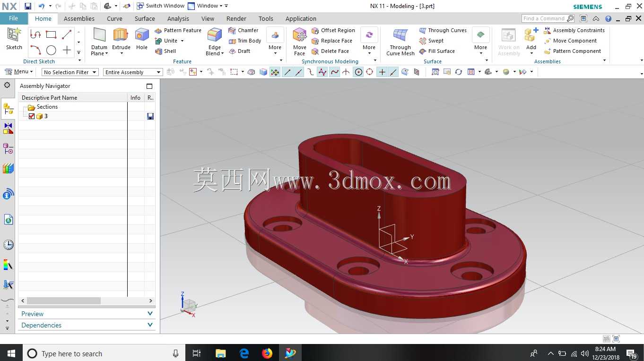Toggle the Pole snap option
644x361 pixels.
[322, 72]
